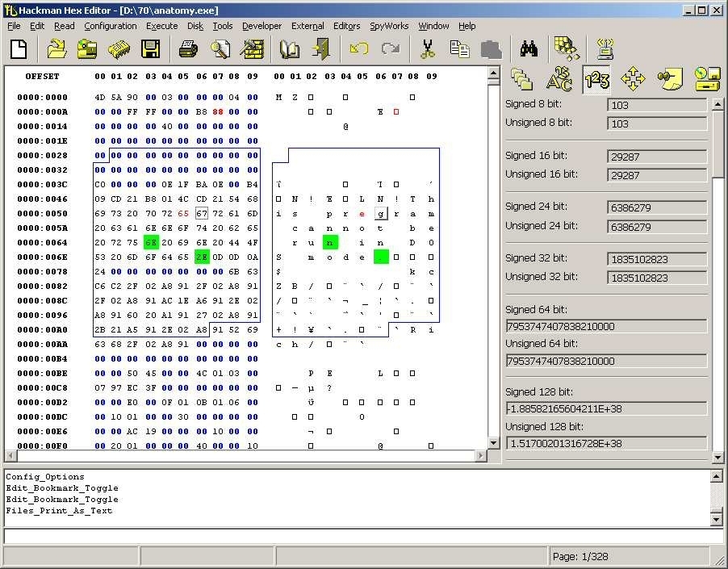This screenshot has width=728, height=569.
Task: Click the hammer and brick wall icon
Action: (x=252, y=48)
